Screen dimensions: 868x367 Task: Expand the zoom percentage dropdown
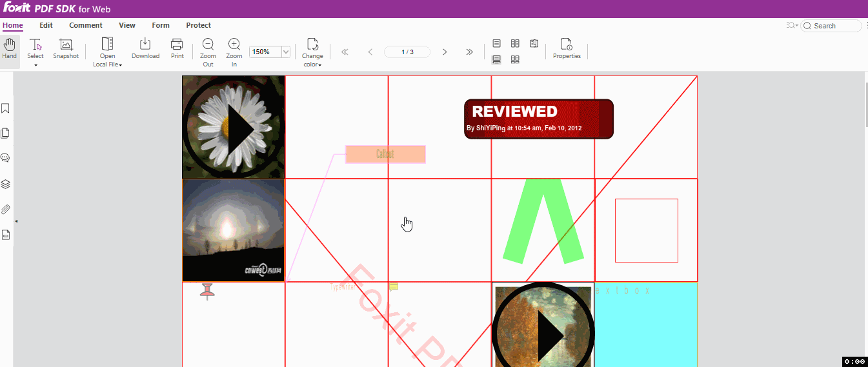[x=285, y=52]
